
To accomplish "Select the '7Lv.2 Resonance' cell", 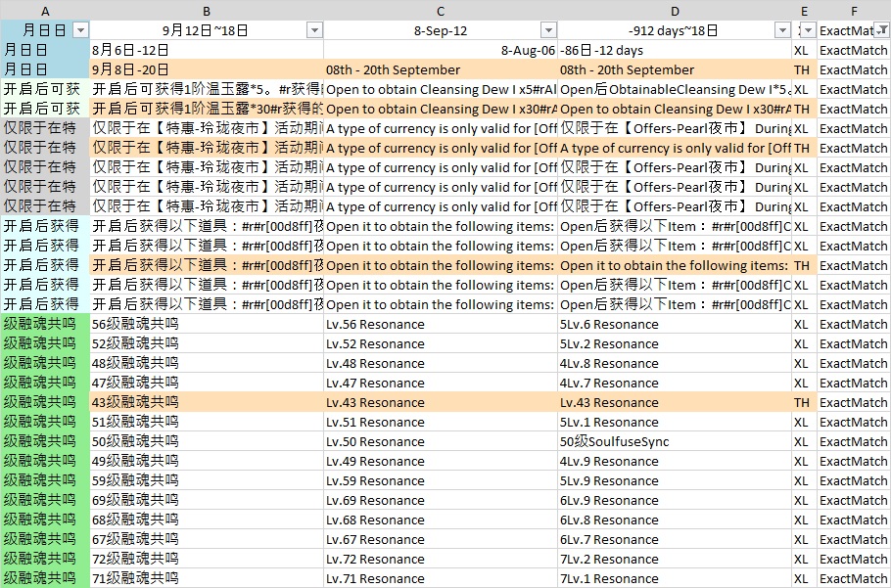I will pyautogui.click(x=675, y=559).
